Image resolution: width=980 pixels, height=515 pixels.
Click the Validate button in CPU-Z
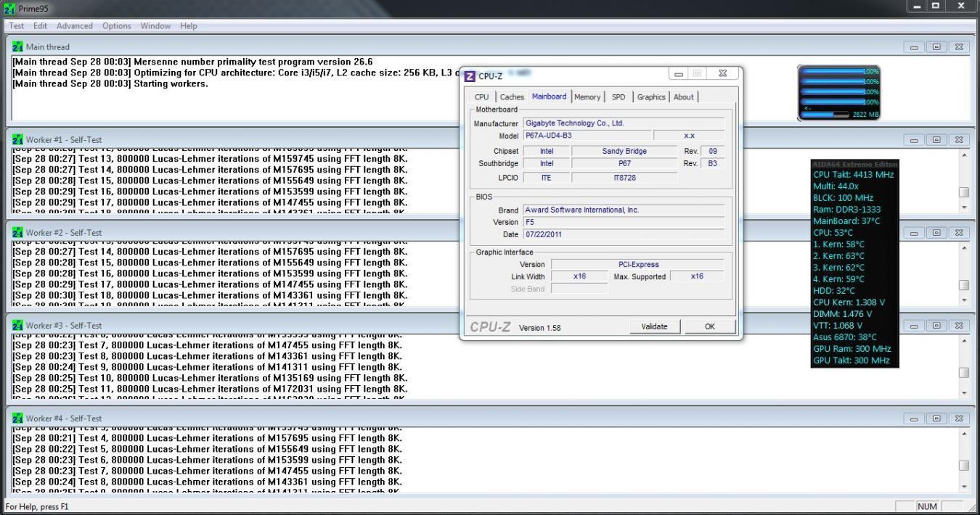[x=655, y=326]
